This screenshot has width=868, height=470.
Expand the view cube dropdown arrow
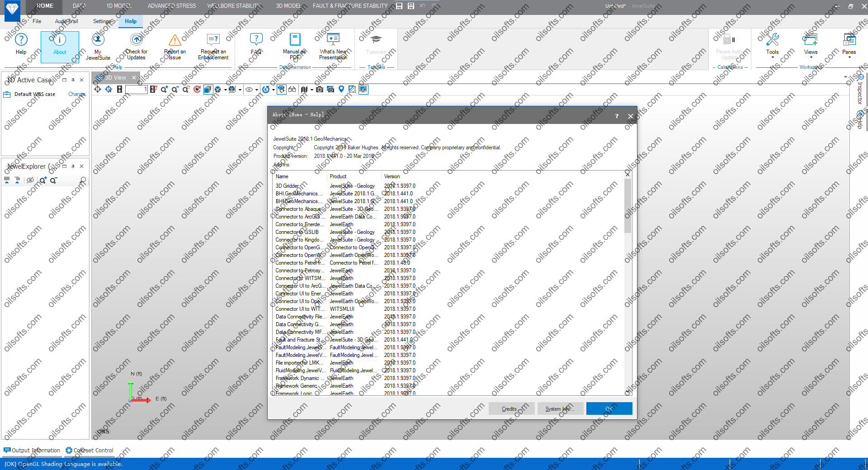tap(225, 90)
